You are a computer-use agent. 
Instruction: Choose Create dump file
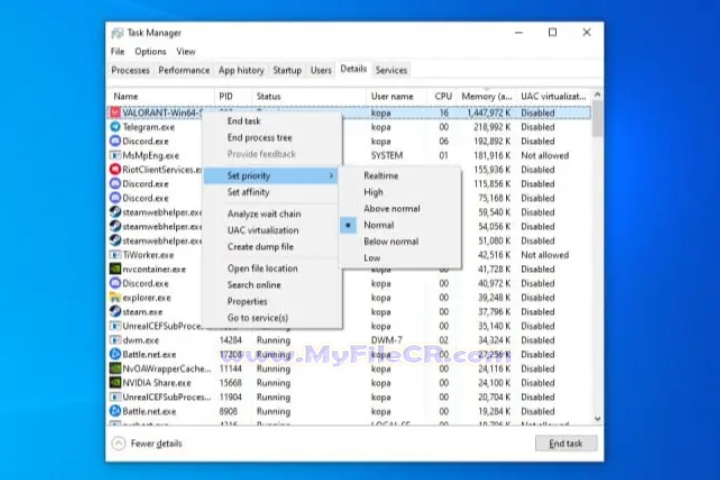coord(272,247)
